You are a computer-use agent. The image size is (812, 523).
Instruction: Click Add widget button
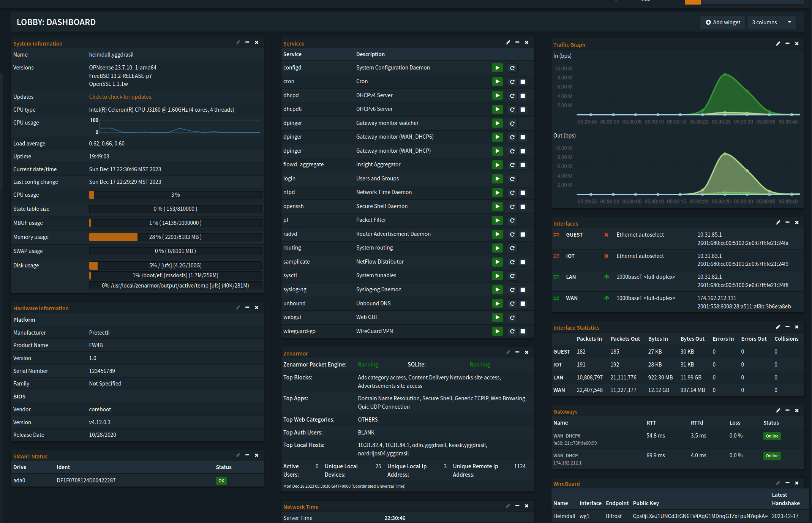pyautogui.click(x=723, y=22)
